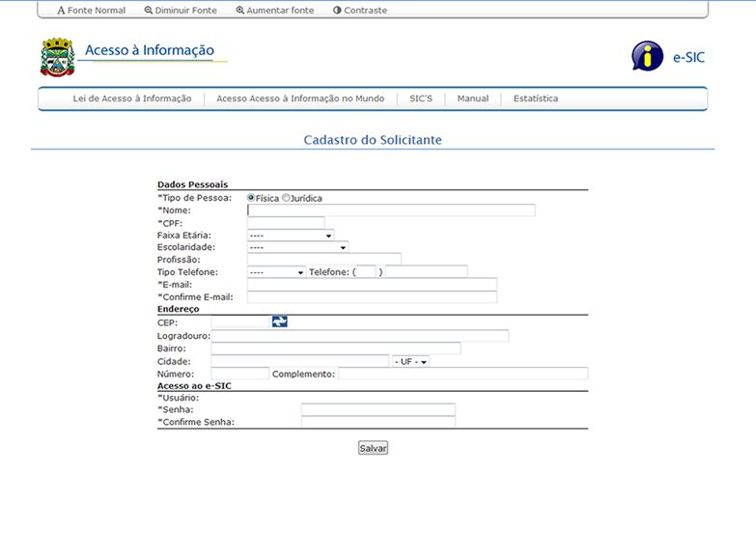Click the Acesso à Informação header link
Image resolution: width=756 pixels, height=558 pixels.
[x=150, y=50]
